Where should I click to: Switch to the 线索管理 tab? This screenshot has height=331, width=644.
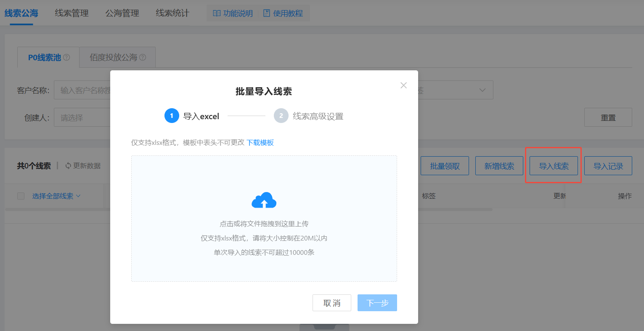[x=72, y=13]
